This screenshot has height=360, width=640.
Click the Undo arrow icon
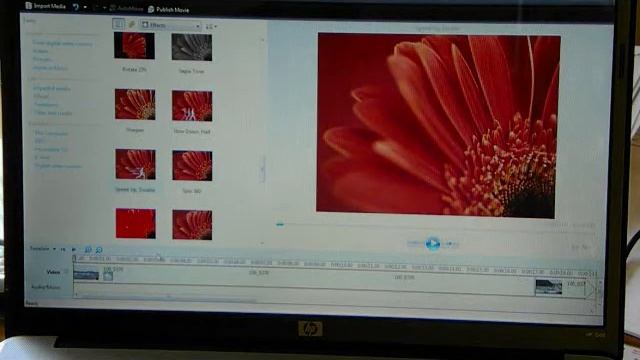click(76, 7)
